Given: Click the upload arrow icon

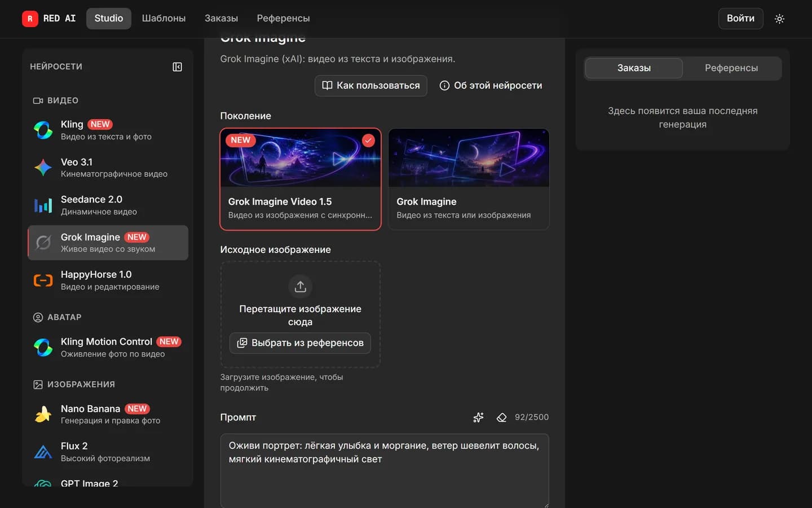Looking at the screenshot, I should coord(300,286).
